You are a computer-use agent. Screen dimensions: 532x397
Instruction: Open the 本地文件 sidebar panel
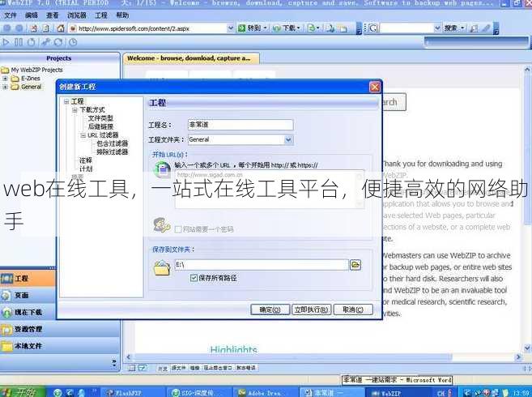point(60,346)
